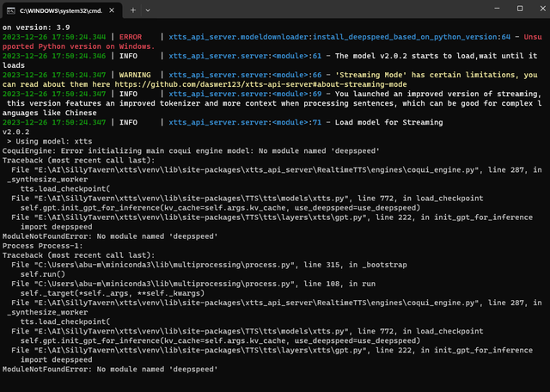Click the last 'ModuleNotFoundError' line
The image size is (550, 392).
point(110,369)
